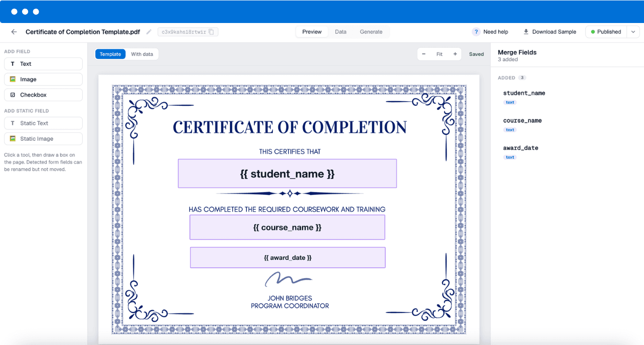Select the course_name field on the certificate
644x345 pixels.
click(287, 227)
